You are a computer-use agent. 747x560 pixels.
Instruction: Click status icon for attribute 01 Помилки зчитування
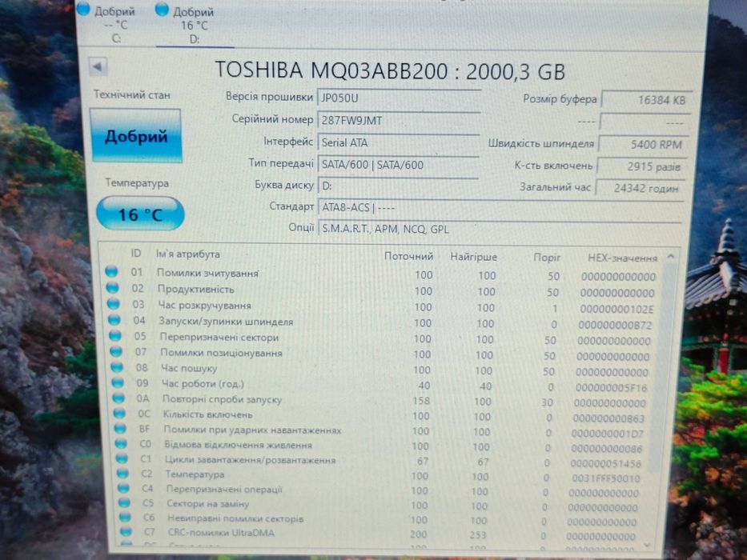coord(111,271)
